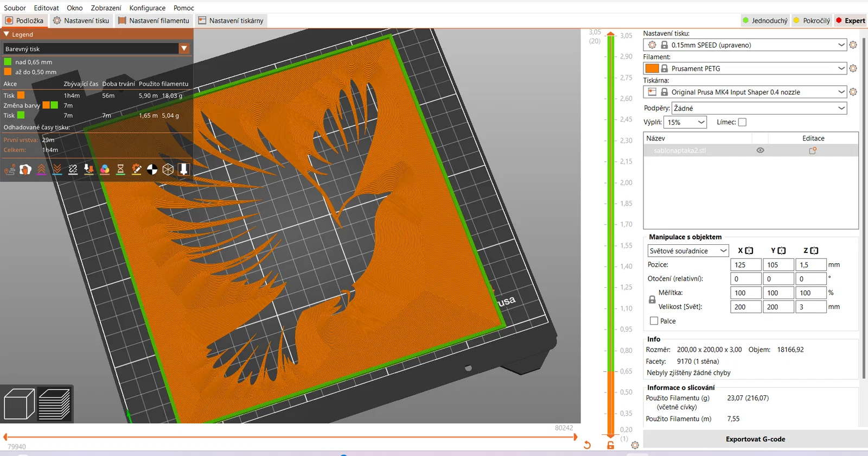Enable the Palce inches checkbox
The width and height of the screenshot is (868, 456).
click(x=654, y=321)
